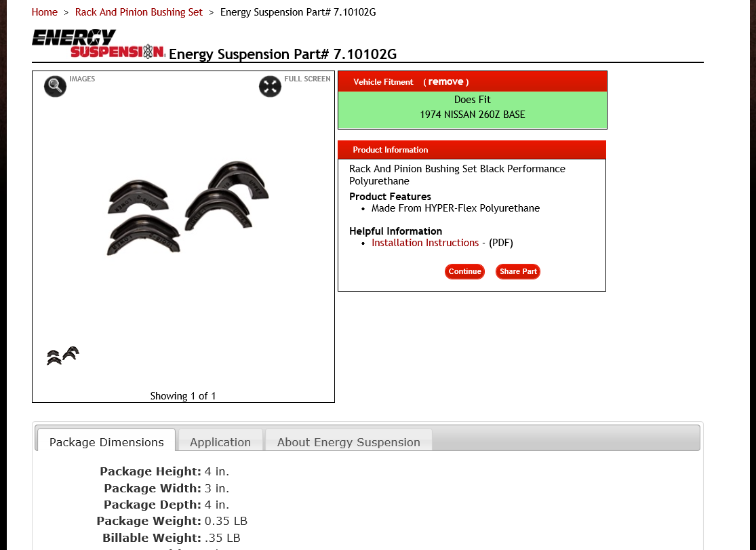Click the Package Height 4 in. value
The width and height of the screenshot is (756, 550).
(216, 471)
